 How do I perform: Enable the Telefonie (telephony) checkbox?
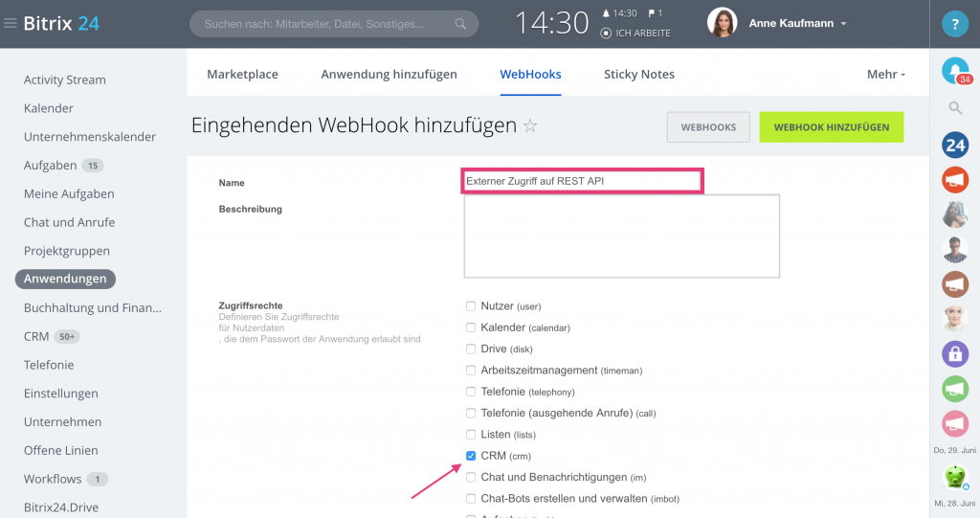pyautogui.click(x=471, y=392)
